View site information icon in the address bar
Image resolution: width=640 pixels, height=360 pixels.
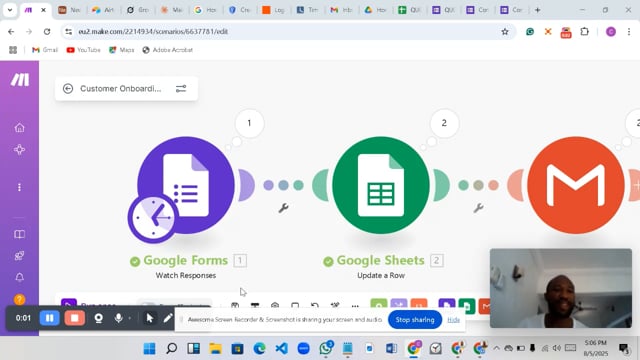click(x=69, y=31)
